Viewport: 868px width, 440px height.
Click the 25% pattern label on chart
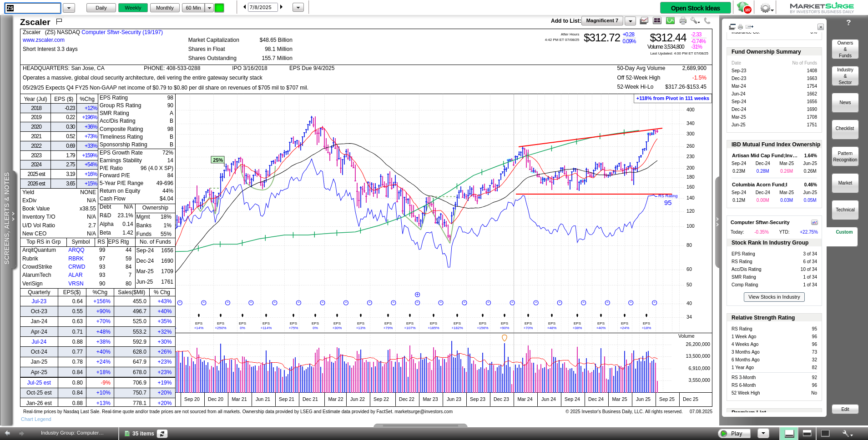[218, 160]
